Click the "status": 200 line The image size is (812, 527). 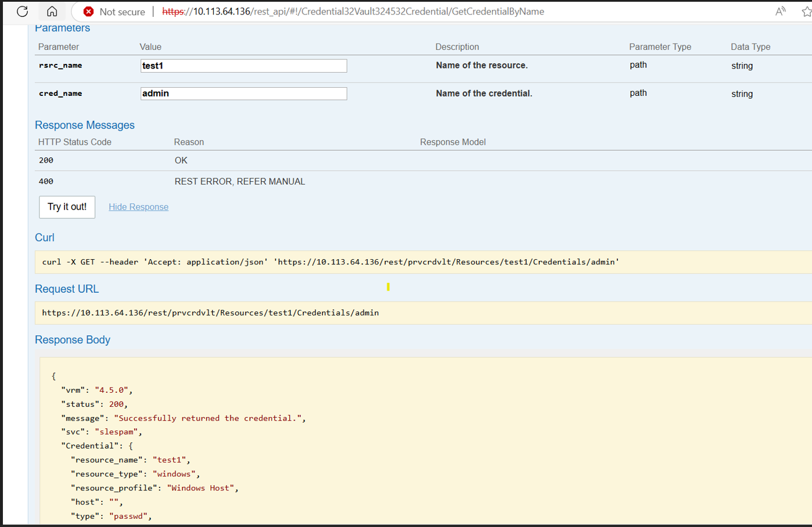(x=94, y=404)
